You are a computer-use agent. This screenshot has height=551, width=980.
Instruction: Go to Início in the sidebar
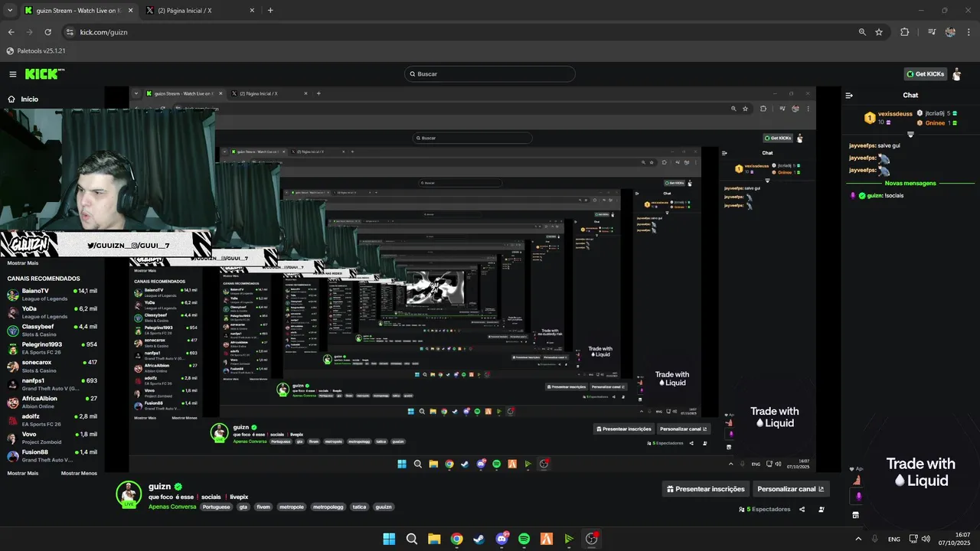[x=30, y=99]
